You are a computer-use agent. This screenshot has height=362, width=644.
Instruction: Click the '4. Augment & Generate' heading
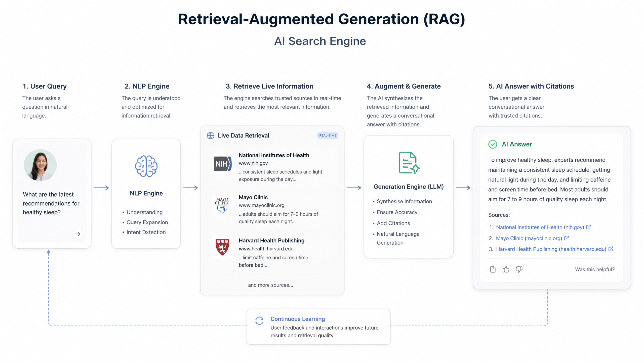click(x=404, y=86)
